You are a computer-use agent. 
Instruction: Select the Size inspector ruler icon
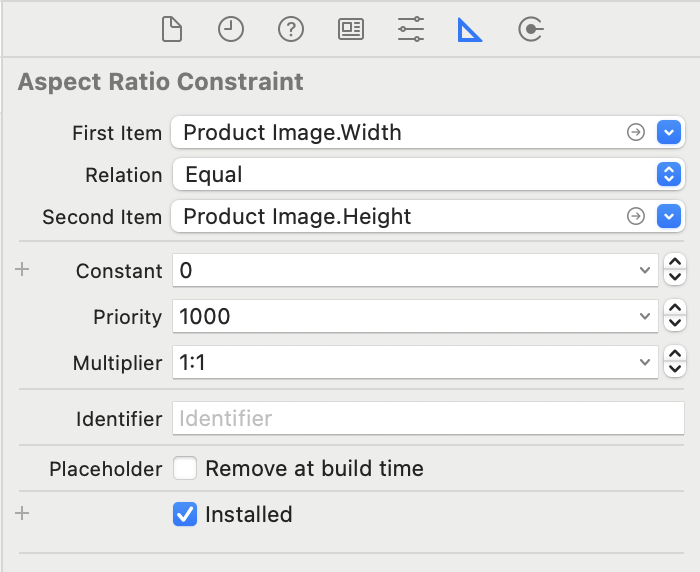click(470, 30)
